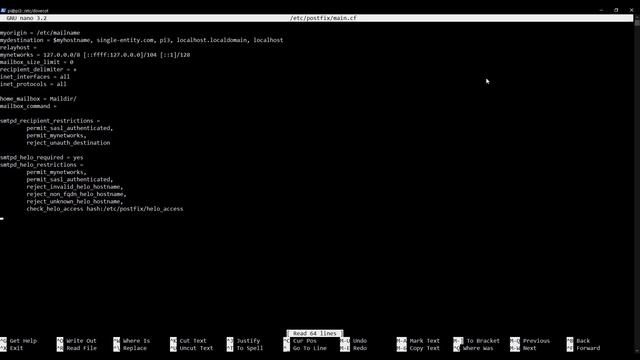Click the Cut Text shortcut label

[x=193, y=341]
